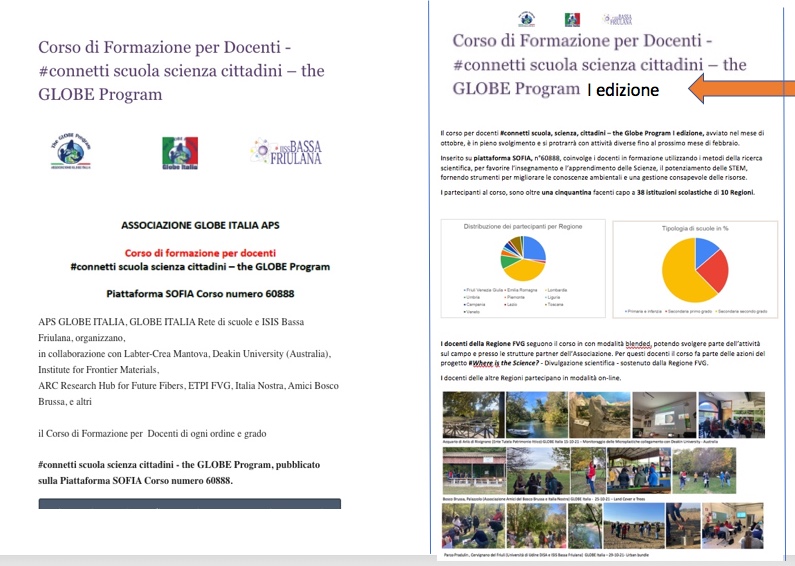This screenshot has height=566, width=795.
Task: Open the classroom with monitor photo in third row
Action: (x=733, y=526)
